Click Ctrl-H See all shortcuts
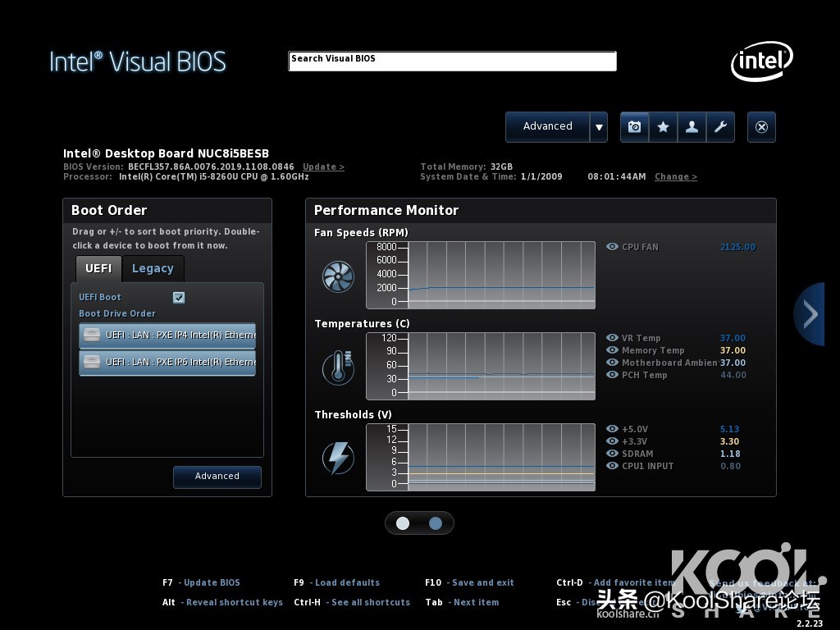840x630 pixels. click(351, 602)
